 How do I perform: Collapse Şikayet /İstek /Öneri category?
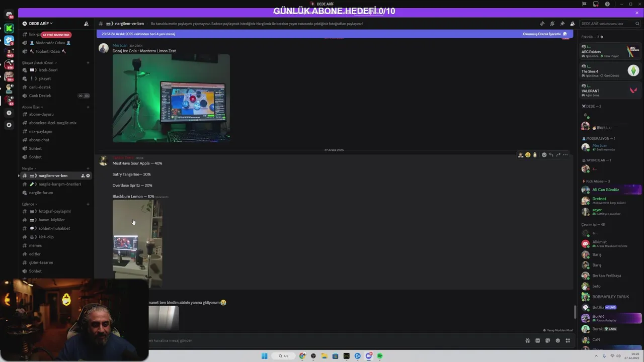click(39, 63)
